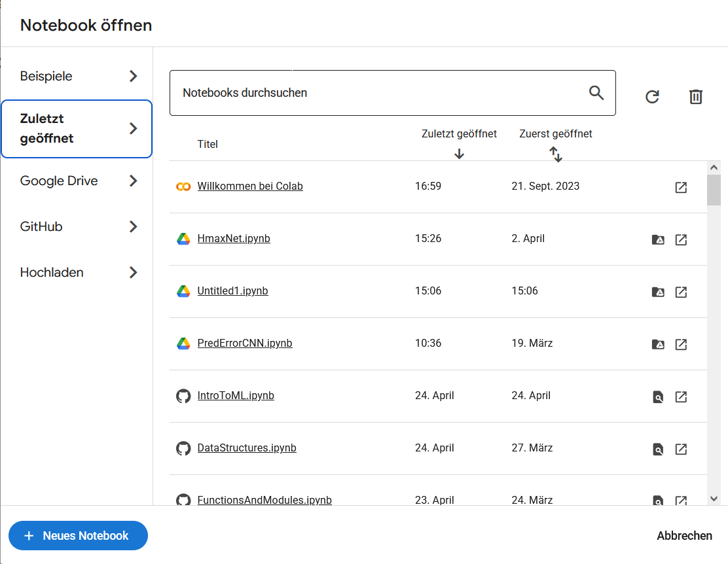Open Willkommen bei Colab notebook link
This screenshot has height=564, width=728.
point(250,186)
